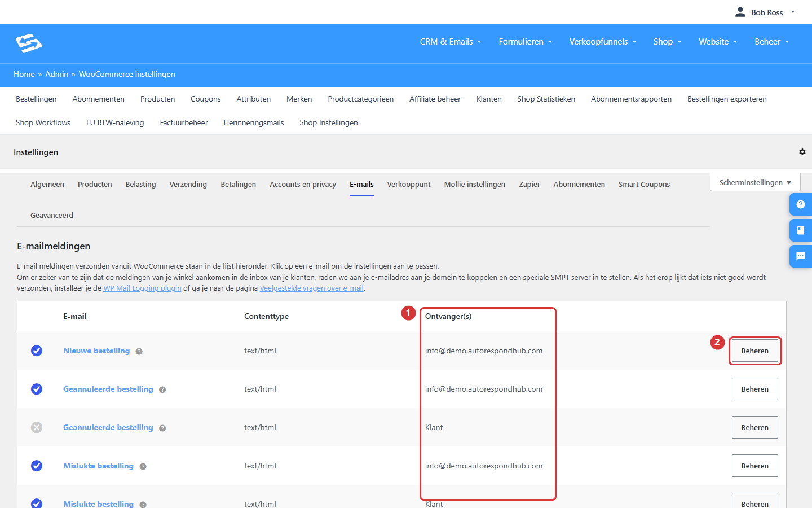Open the Bob Ross user dropdown
Image resolution: width=812 pixels, height=508 pixels.
point(765,12)
